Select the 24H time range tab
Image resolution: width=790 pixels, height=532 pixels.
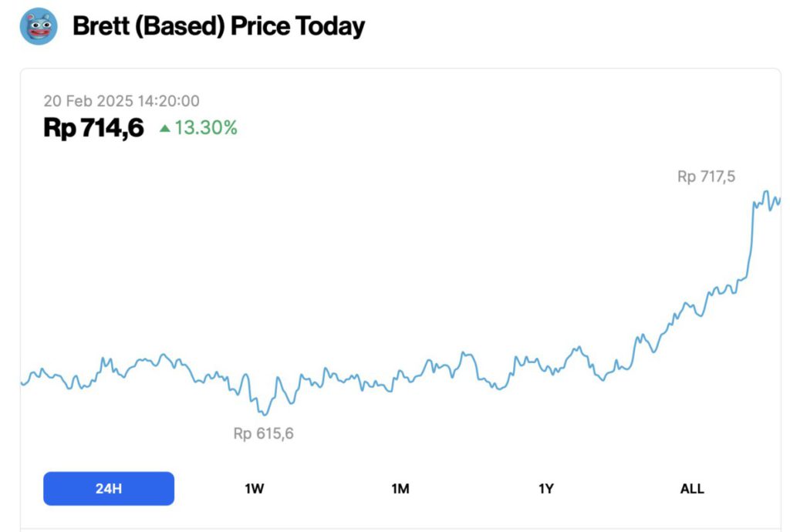109,489
